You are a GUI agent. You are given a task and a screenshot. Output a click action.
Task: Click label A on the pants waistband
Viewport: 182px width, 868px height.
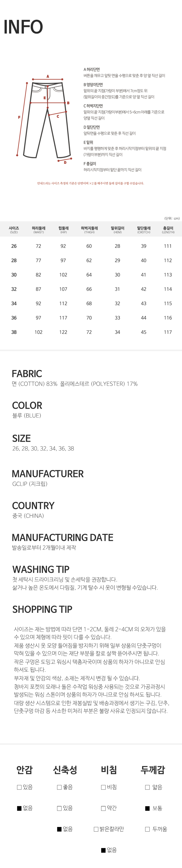pos(48,77)
